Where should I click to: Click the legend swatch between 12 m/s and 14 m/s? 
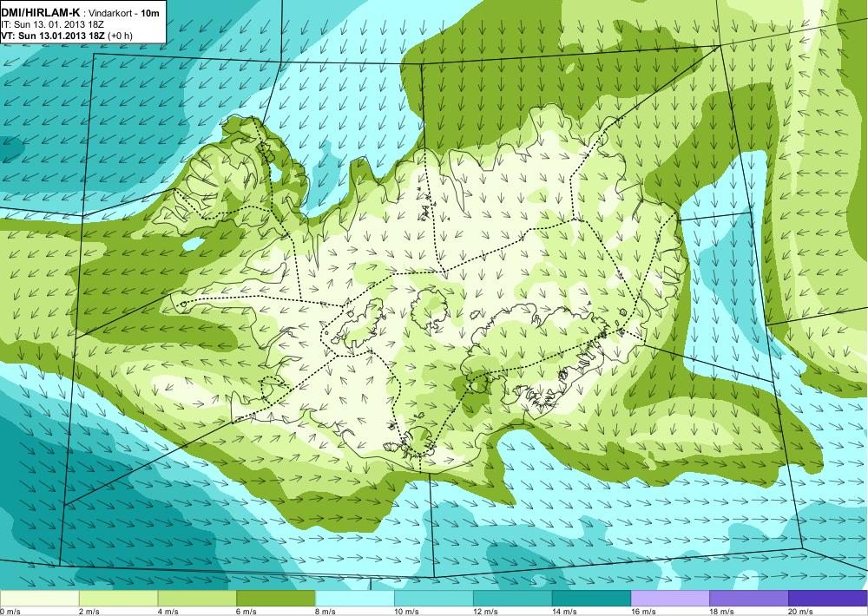coord(513,599)
